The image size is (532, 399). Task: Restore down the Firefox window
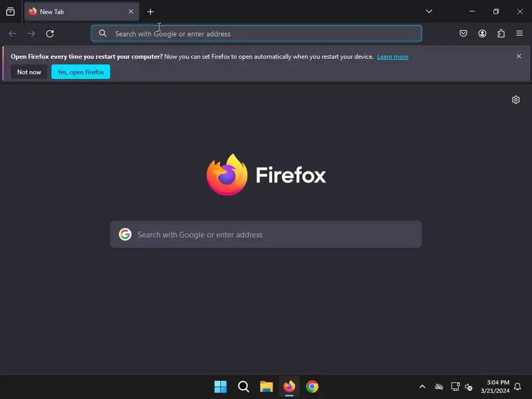click(x=496, y=11)
